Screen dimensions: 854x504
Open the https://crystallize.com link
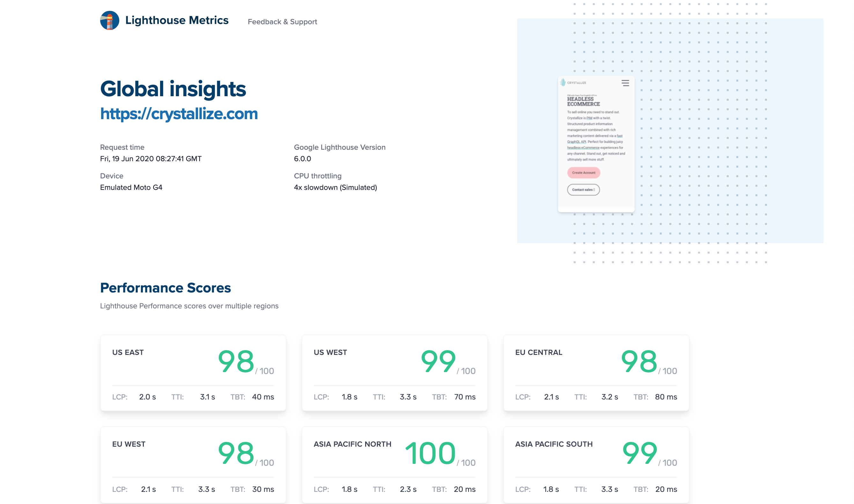pyautogui.click(x=179, y=114)
